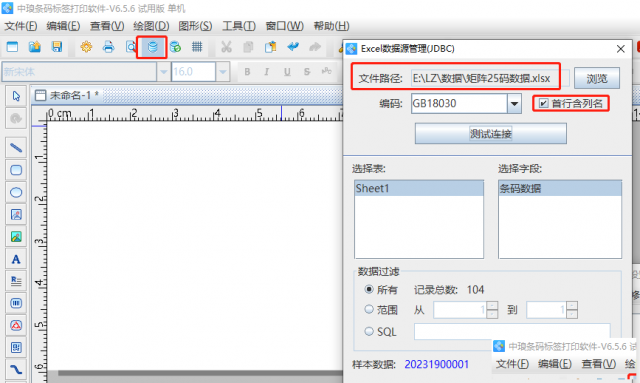Select the red triangle shape tool
This screenshot has height=383, width=640.
[x=16, y=325]
